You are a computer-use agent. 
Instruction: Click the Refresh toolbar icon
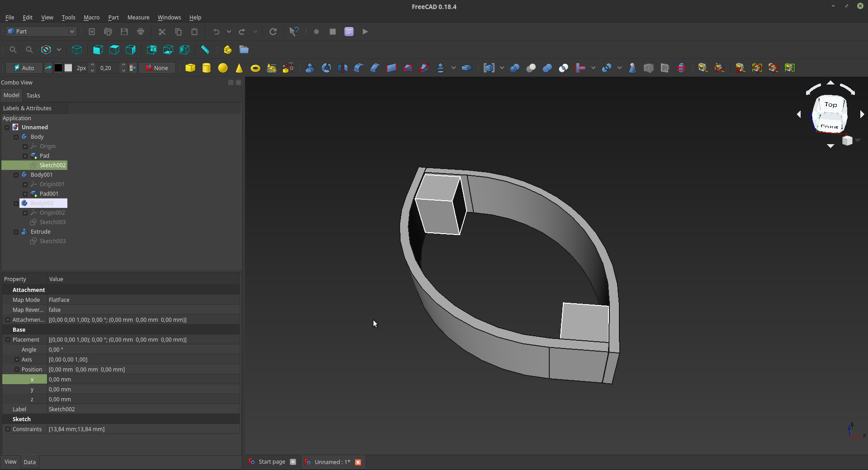273,32
